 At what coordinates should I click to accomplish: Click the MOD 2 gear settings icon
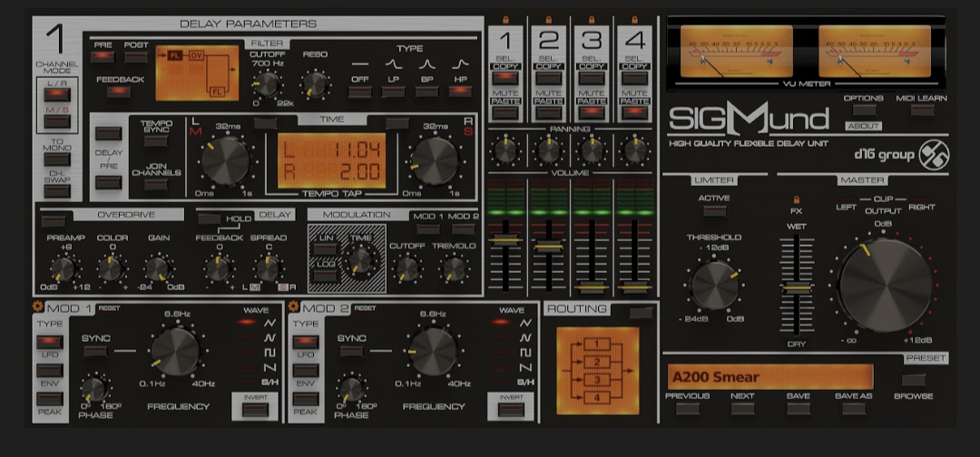pyautogui.click(x=294, y=306)
